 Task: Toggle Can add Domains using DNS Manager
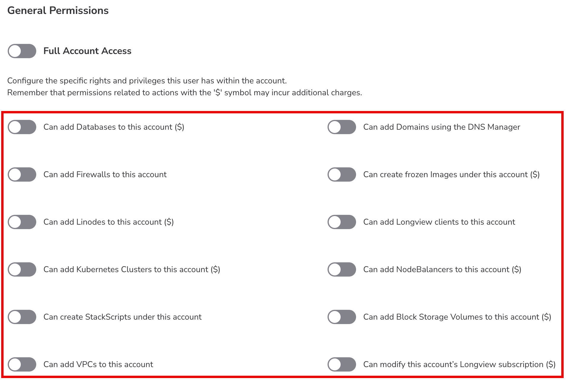342,127
